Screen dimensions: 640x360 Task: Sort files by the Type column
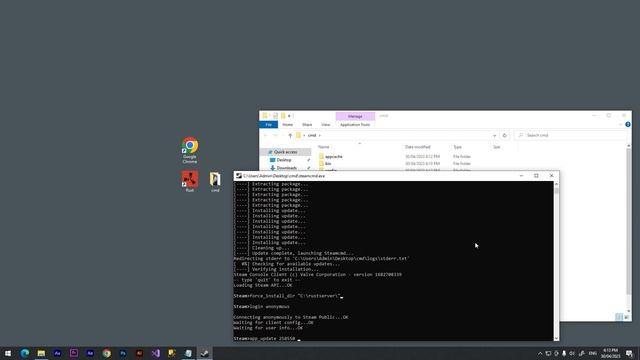458,147
